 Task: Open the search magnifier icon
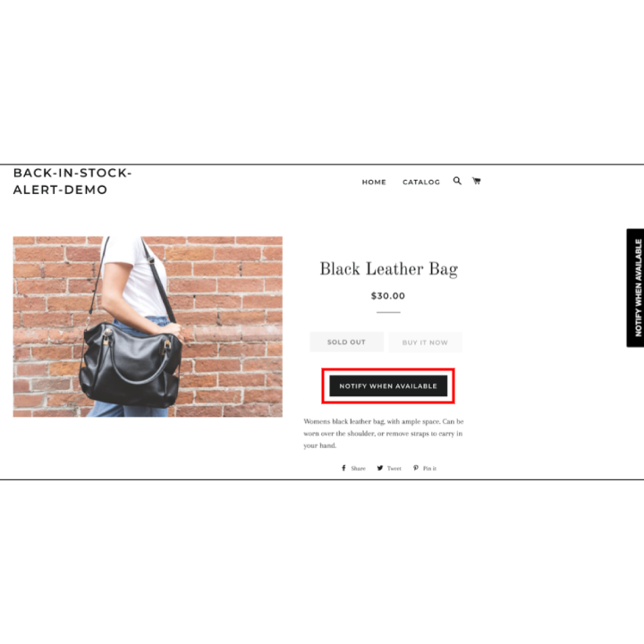457,181
